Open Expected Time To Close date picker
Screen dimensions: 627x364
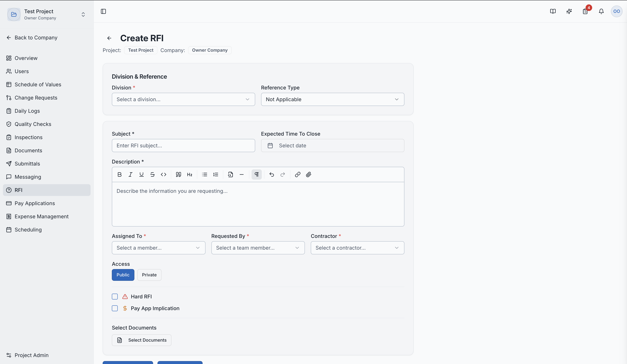tap(332, 146)
